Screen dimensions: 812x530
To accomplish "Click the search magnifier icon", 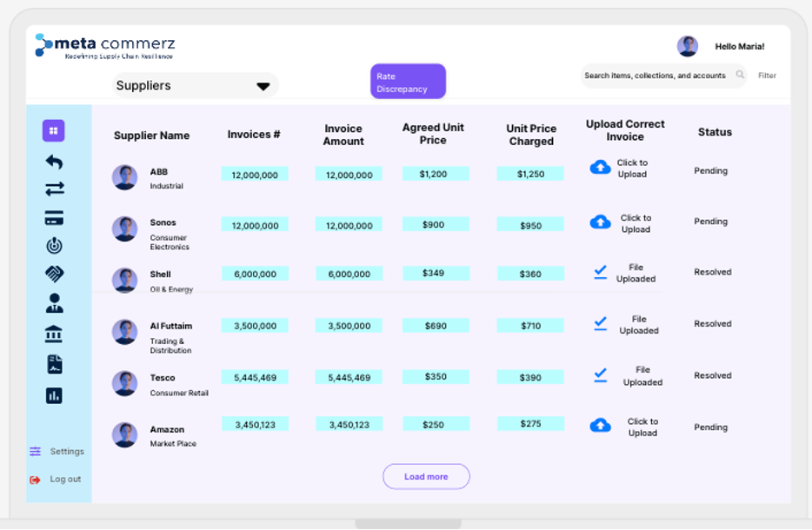I will click(x=740, y=75).
